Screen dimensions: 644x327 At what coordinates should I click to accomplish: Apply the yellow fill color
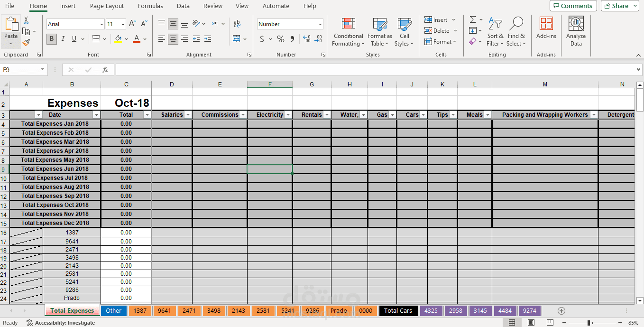point(118,39)
